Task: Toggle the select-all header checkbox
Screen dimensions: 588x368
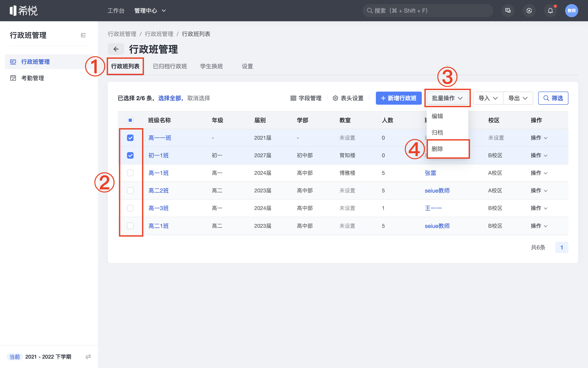Action: (x=130, y=120)
